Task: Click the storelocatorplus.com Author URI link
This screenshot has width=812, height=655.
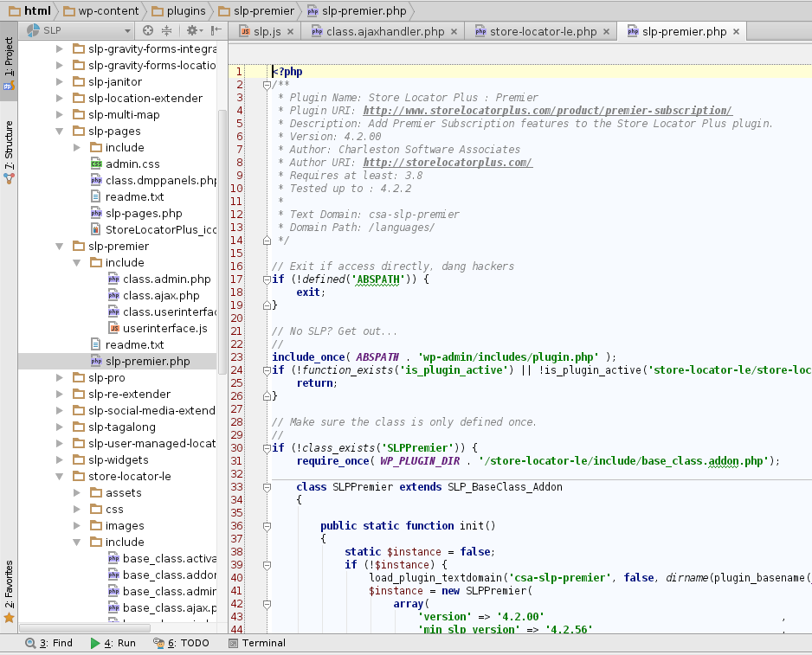Action: [x=448, y=163]
